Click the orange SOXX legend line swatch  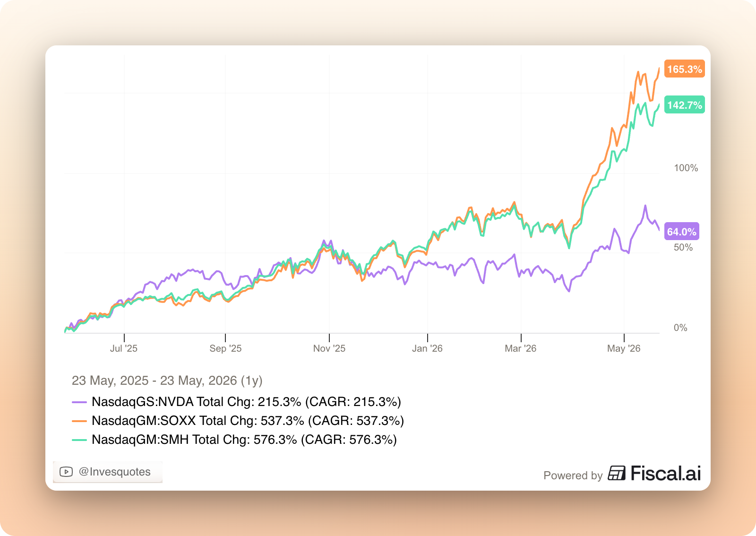click(x=79, y=421)
